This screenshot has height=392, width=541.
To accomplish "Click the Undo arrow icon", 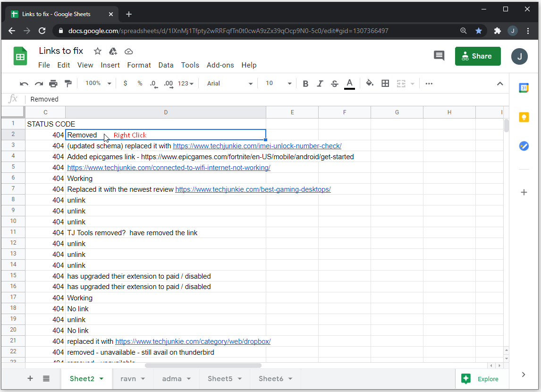I will (24, 84).
